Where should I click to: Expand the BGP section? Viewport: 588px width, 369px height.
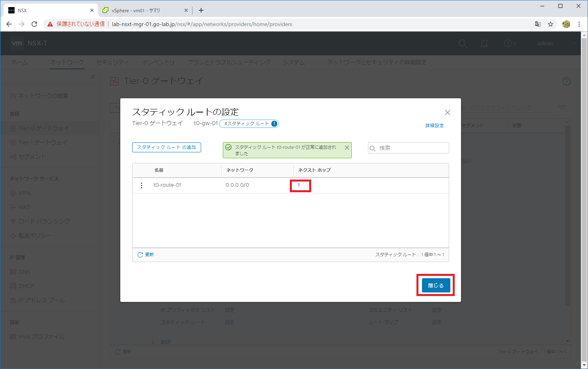pyautogui.click(x=153, y=342)
